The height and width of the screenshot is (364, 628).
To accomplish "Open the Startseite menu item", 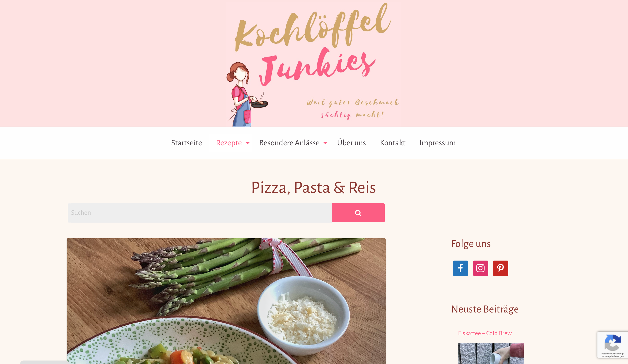I will pos(186,143).
